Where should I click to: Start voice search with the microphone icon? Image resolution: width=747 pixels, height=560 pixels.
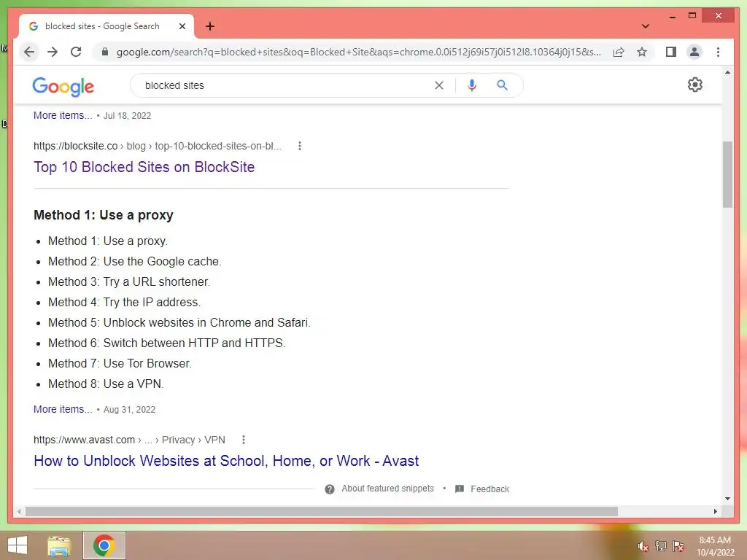472,85
